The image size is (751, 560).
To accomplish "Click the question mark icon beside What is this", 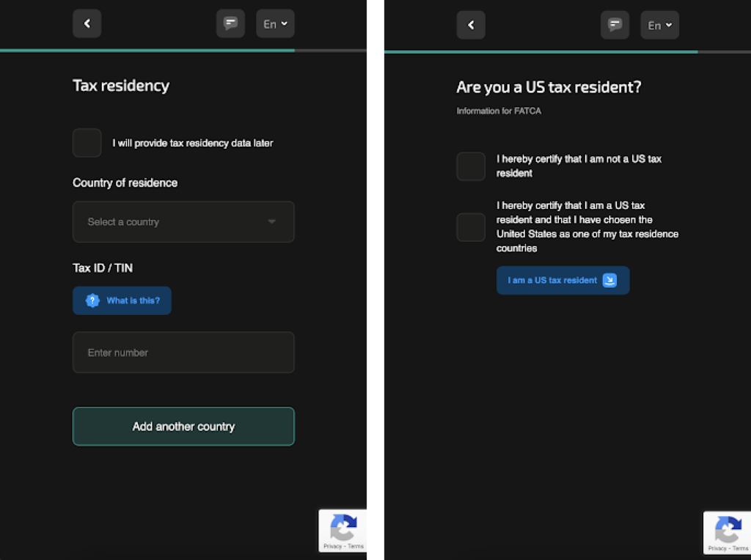I will tap(92, 301).
